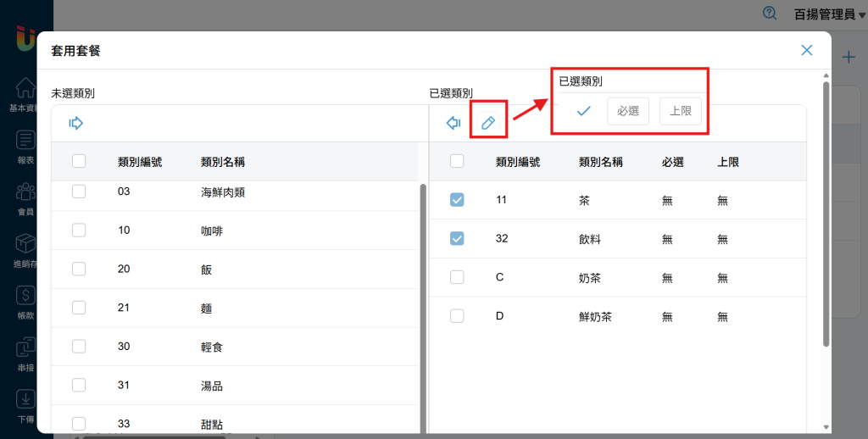The width and height of the screenshot is (868, 439).
Task: Click the 上限 button
Action: pyautogui.click(x=681, y=111)
